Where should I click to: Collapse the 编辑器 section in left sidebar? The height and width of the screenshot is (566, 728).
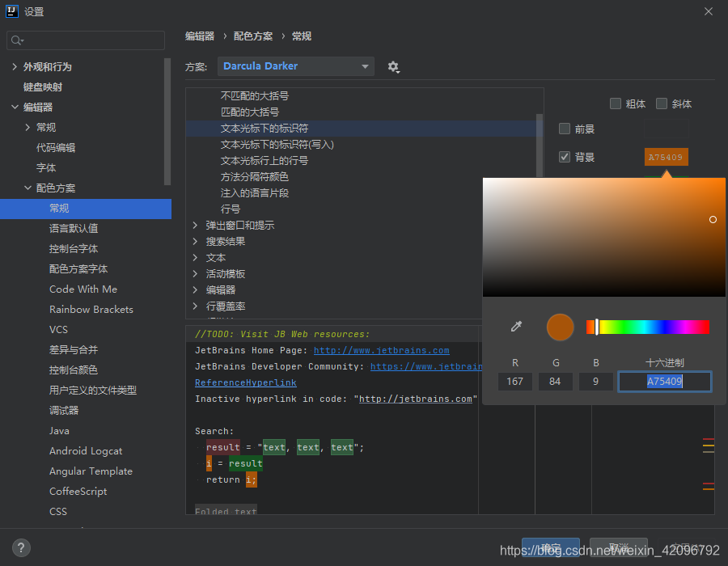[x=15, y=108]
